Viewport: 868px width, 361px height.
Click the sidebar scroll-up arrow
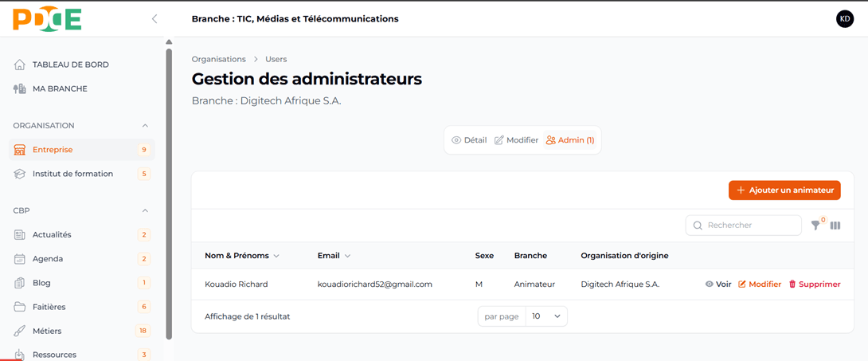tap(170, 42)
